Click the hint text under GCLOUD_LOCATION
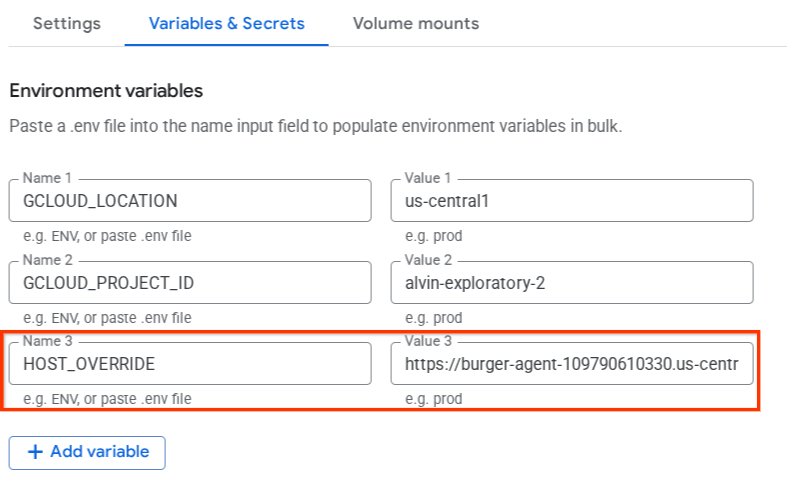 click(107, 236)
